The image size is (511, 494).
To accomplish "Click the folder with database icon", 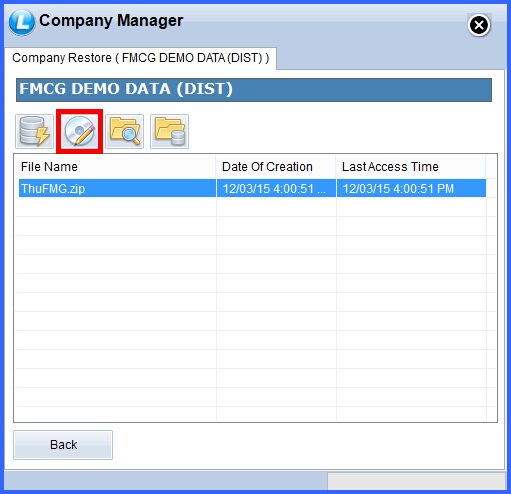I will click(x=170, y=132).
